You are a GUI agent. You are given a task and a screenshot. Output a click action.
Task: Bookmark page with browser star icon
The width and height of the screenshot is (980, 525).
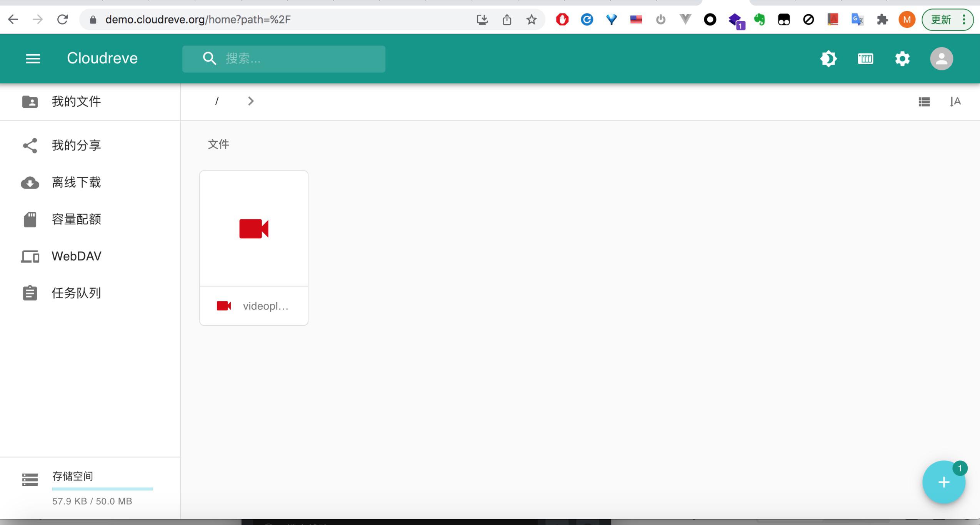coord(531,20)
